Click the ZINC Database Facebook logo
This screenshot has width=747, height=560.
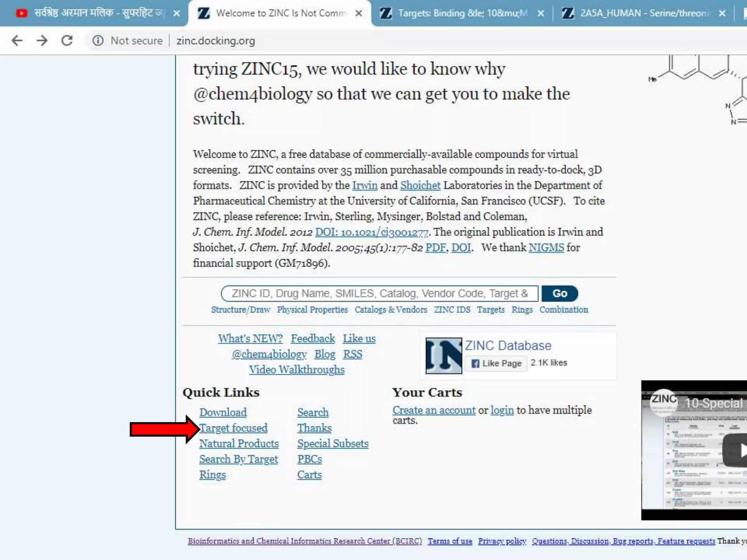point(444,356)
